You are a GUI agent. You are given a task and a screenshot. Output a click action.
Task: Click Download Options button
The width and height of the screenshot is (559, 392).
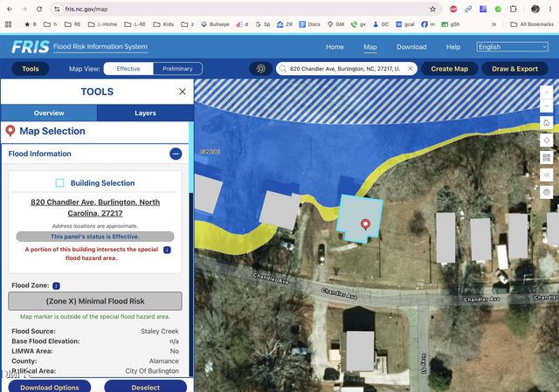(50, 386)
